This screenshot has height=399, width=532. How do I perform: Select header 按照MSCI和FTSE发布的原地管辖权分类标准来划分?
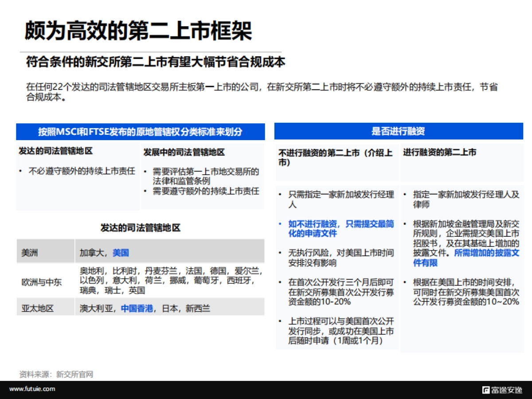point(140,131)
